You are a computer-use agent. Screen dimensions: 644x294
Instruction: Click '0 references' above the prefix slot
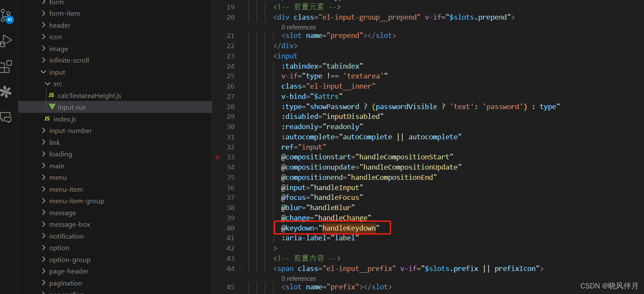click(298, 278)
